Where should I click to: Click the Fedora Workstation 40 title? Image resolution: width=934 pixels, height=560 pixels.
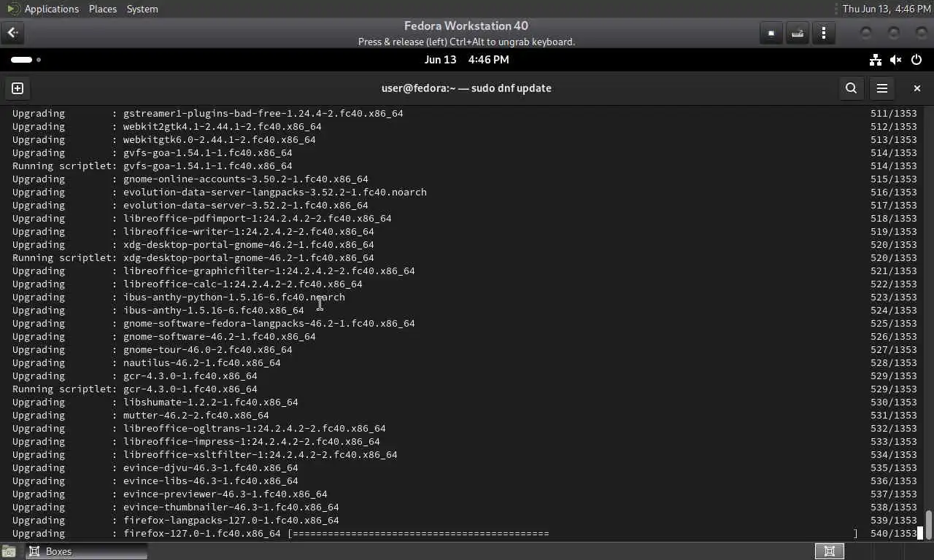point(466,26)
